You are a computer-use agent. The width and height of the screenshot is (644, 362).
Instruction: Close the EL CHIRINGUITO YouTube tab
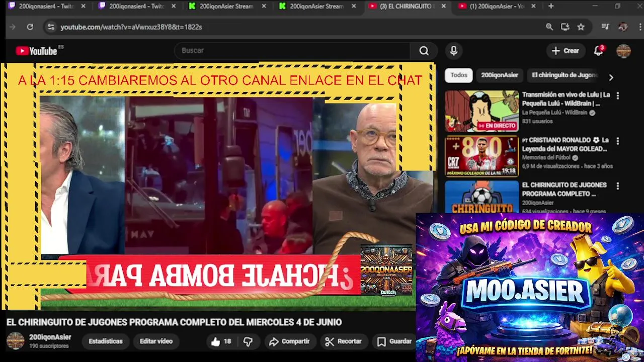pyautogui.click(x=443, y=6)
